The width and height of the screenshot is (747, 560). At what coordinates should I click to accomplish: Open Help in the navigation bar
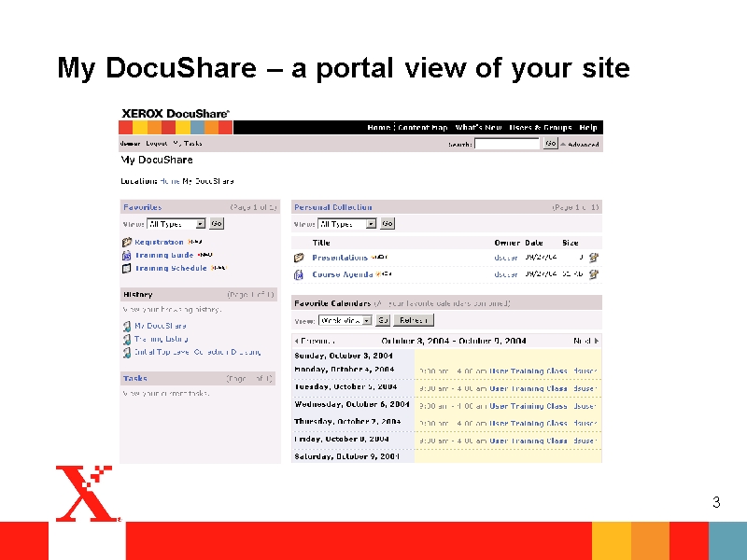pos(588,128)
